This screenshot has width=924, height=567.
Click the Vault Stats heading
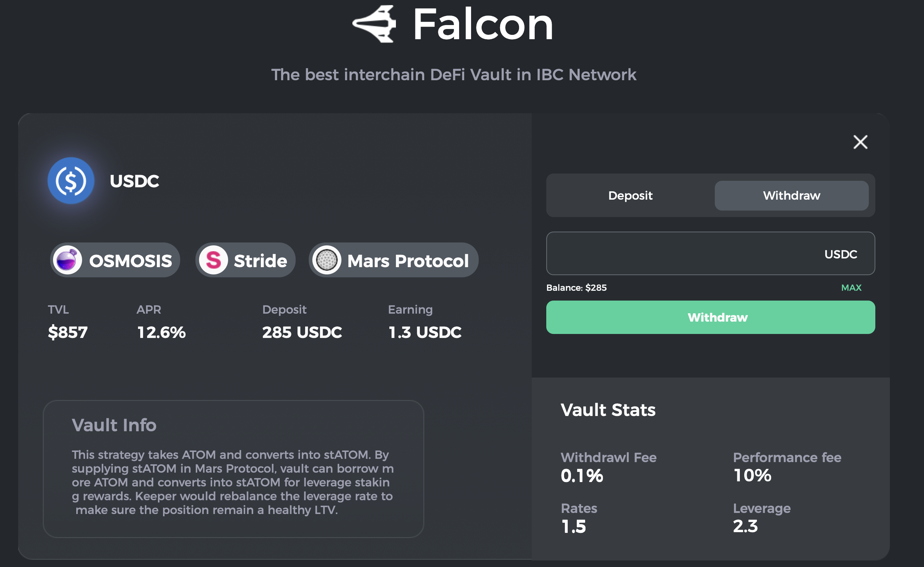click(x=608, y=409)
